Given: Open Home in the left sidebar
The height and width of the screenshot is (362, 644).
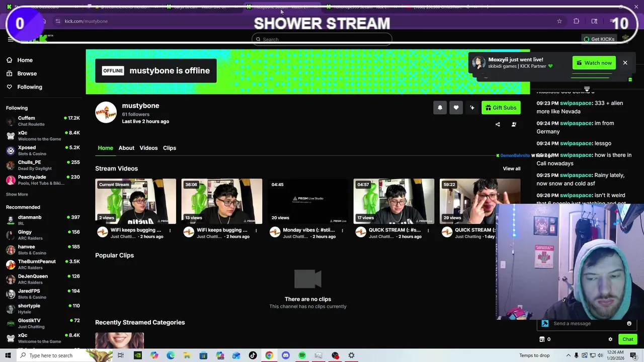Looking at the screenshot, I should point(25,60).
